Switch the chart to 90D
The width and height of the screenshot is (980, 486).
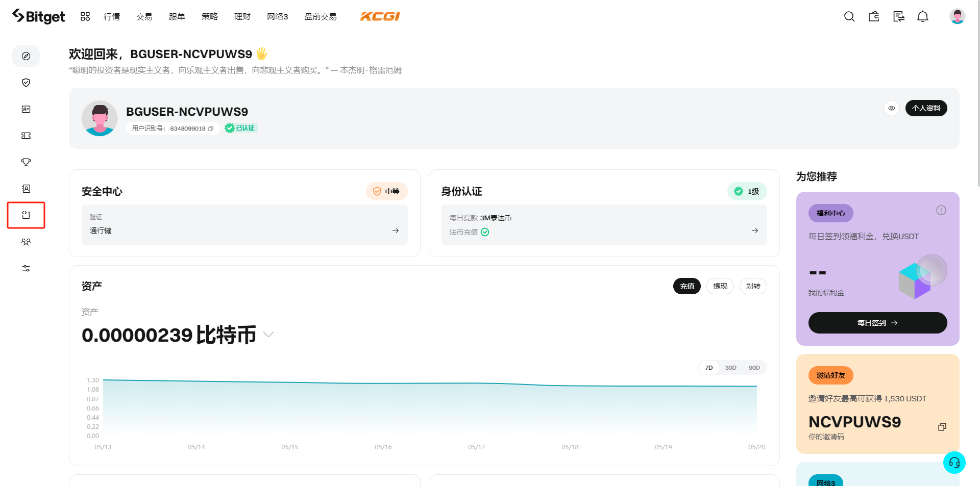point(754,368)
